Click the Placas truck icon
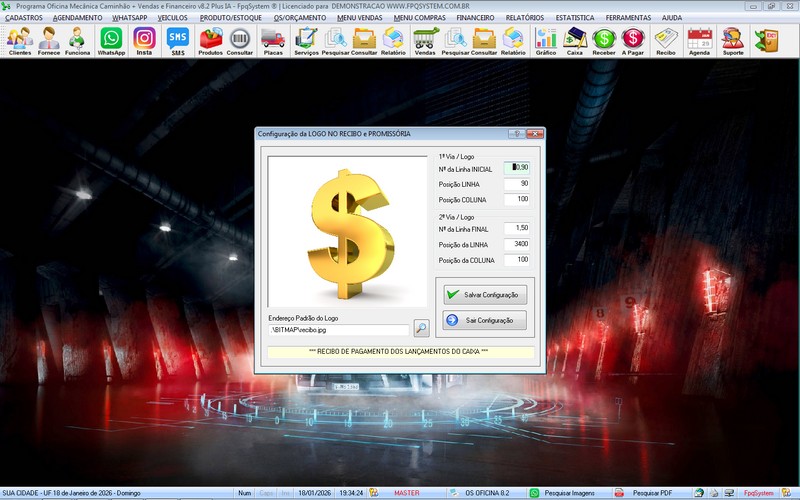Viewport: 800px width, 500px height. point(272,41)
